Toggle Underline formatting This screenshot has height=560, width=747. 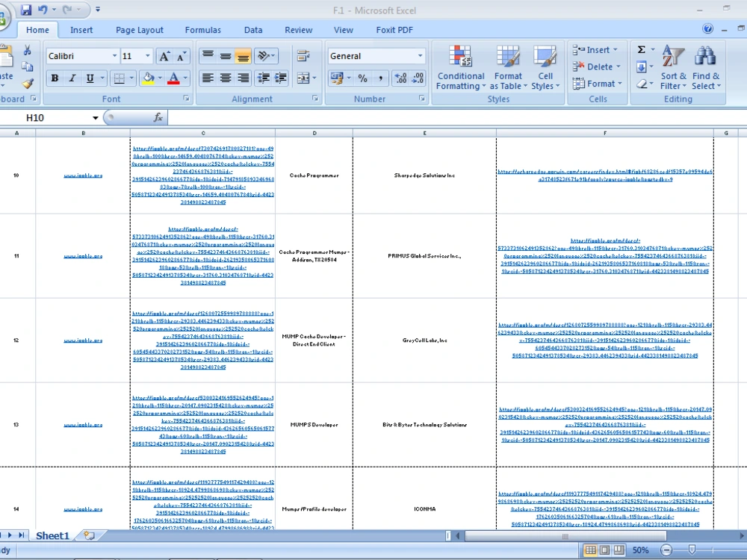(90, 78)
